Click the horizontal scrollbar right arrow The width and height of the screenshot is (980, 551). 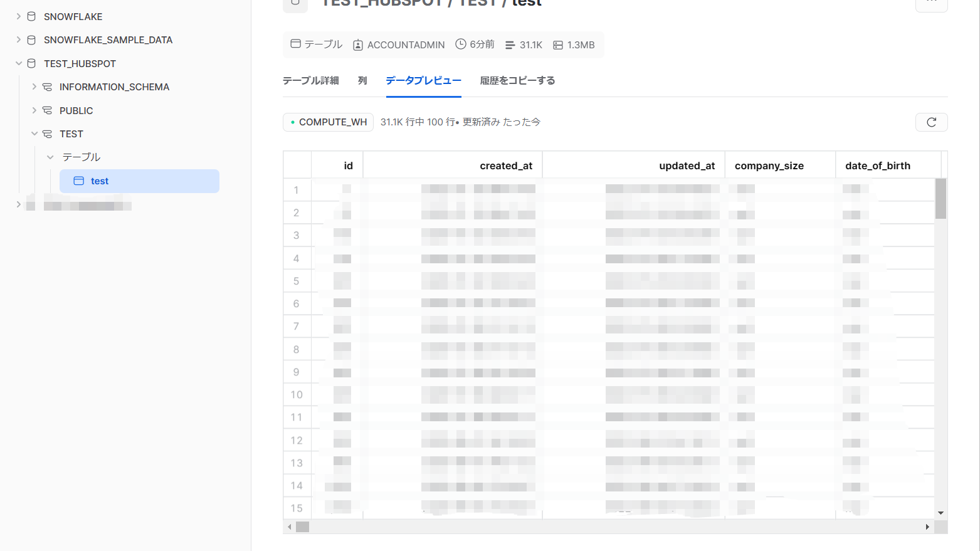927,527
